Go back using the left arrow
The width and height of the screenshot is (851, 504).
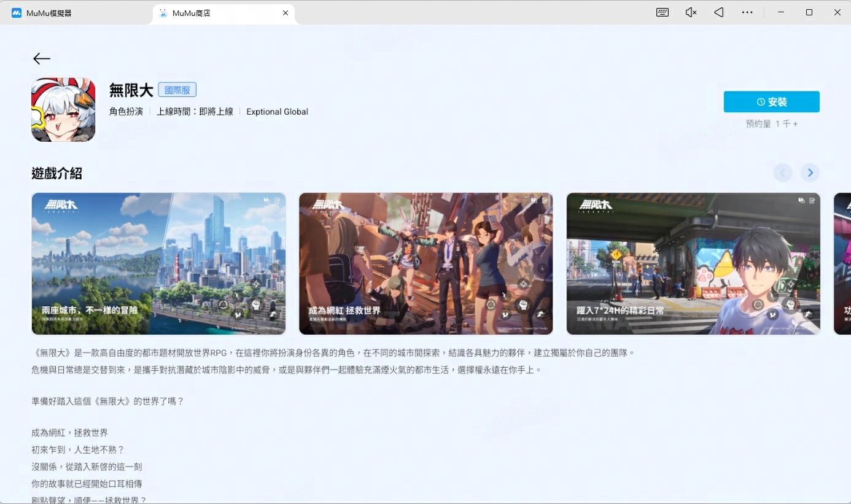pyautogui.click(x=42, y=58)
